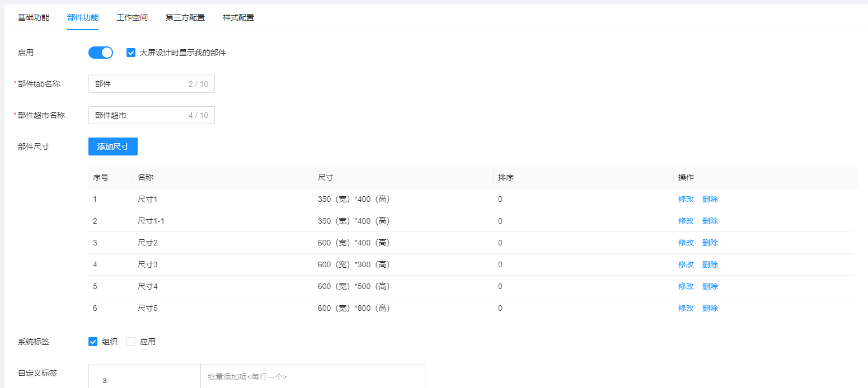Click the 部件超市名称 input field
Screen dimensions: 868x388
coord(140,115)
